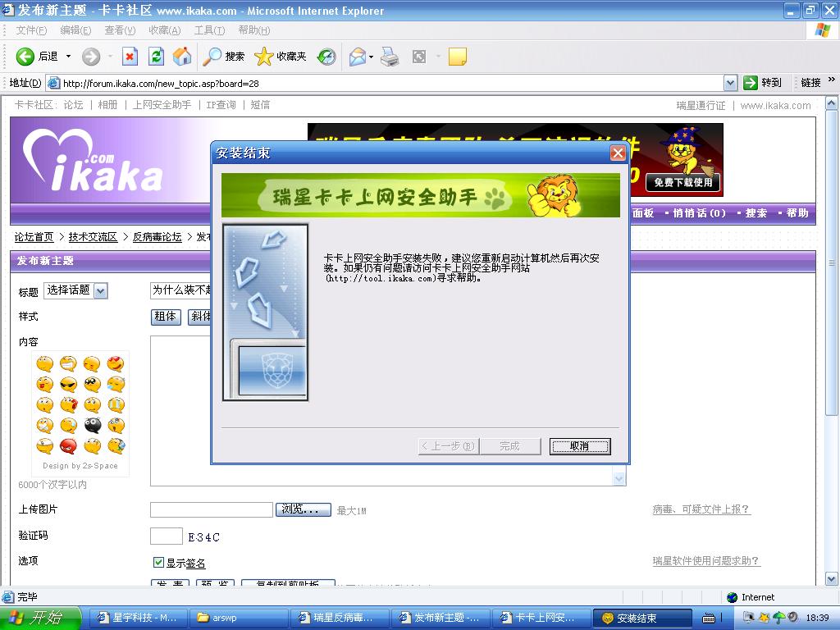Viewport: 840px width, 630px height.
Task: Open the 选择话题 topic dropdown
Action: (x=101, y=291)
